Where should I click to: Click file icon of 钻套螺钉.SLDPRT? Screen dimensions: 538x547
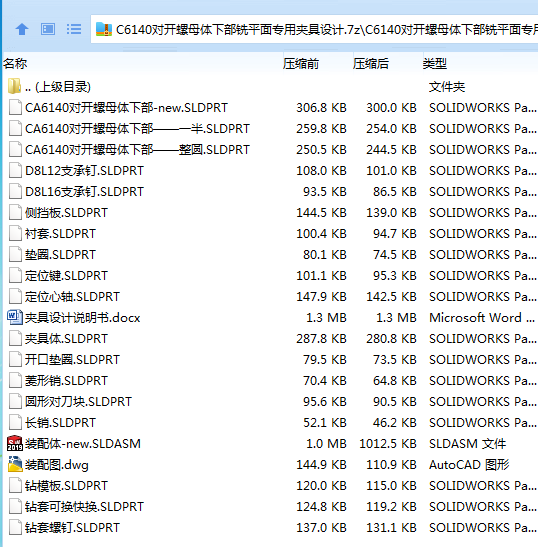(15, 527)
